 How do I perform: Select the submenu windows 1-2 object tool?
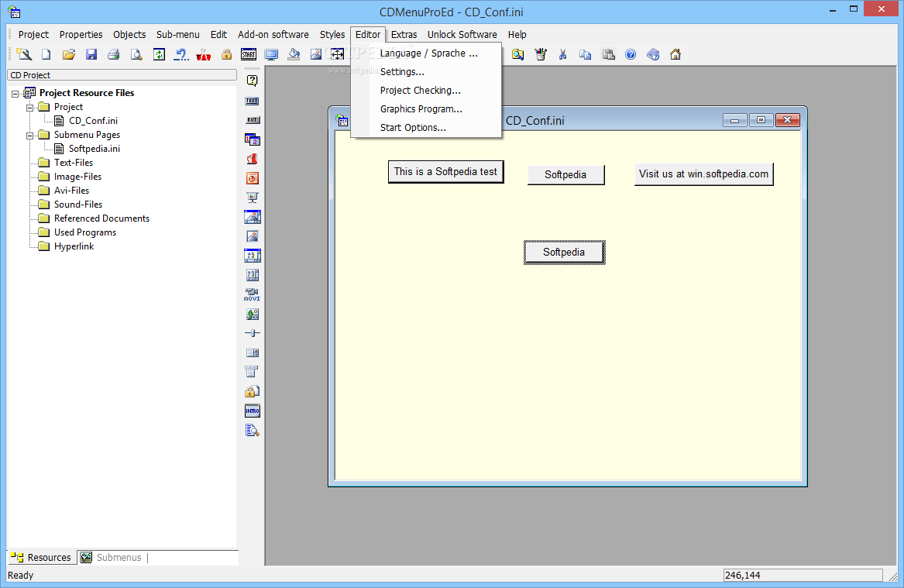point(252,139)
